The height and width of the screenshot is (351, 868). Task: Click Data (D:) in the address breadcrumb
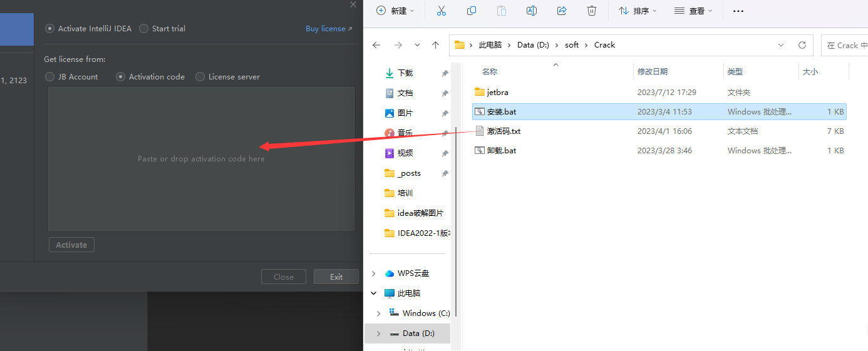pyautogui.click(x=533, y=45)
